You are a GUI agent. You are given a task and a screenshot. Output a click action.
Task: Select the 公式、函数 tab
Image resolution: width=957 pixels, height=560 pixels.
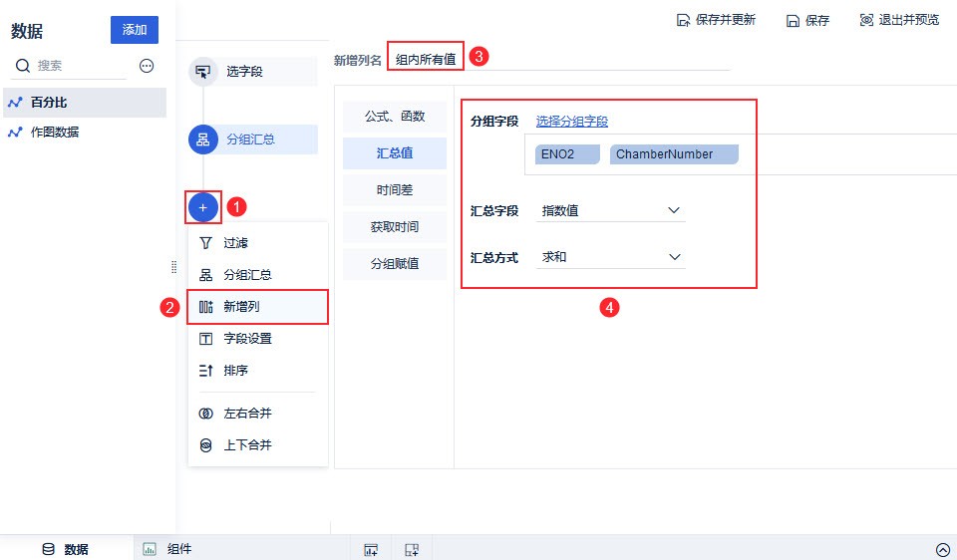(x=395, y=117)
